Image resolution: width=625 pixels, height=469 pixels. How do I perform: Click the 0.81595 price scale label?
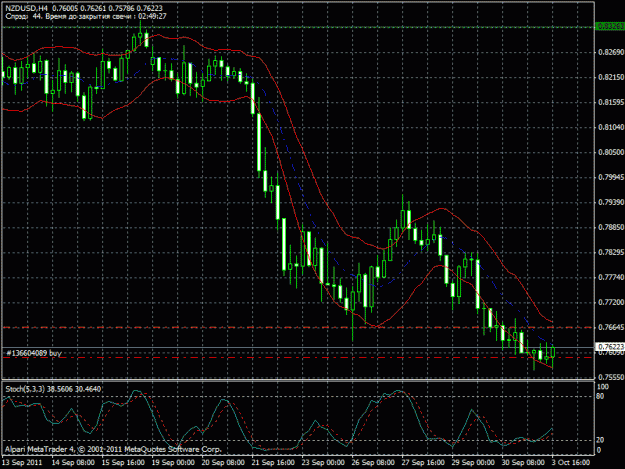611,102
